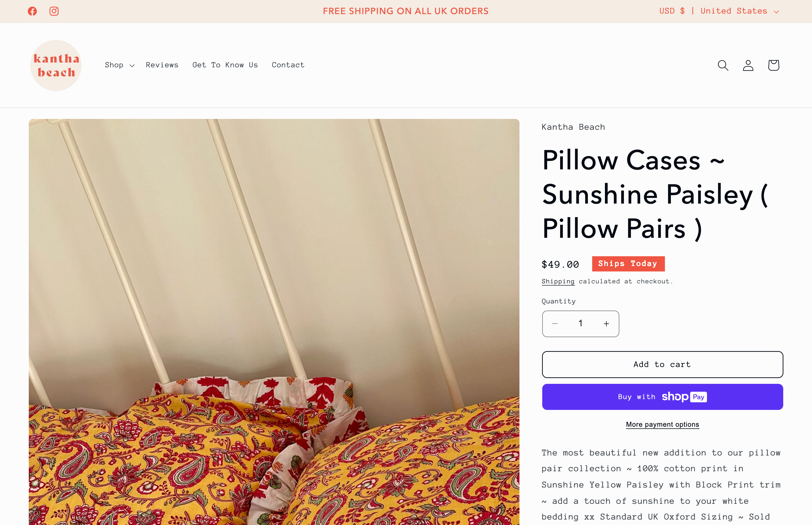Go to the Reviews page
812x525 pixels.
point(162,65)
